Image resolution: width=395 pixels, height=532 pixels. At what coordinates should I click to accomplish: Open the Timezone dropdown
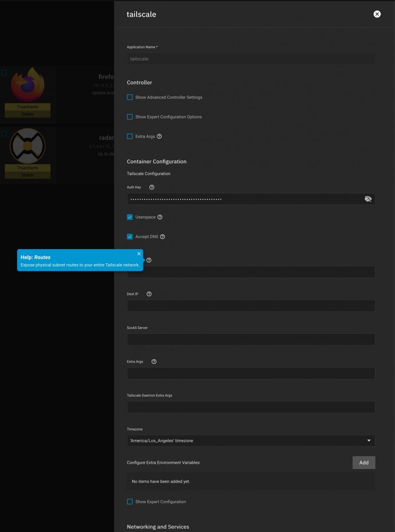pos(251,441)
